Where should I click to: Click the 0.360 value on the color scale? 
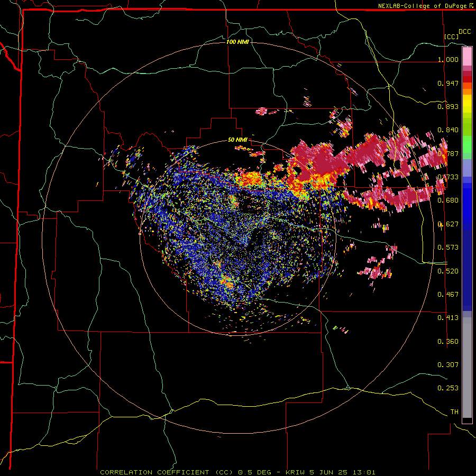point(448,342)
